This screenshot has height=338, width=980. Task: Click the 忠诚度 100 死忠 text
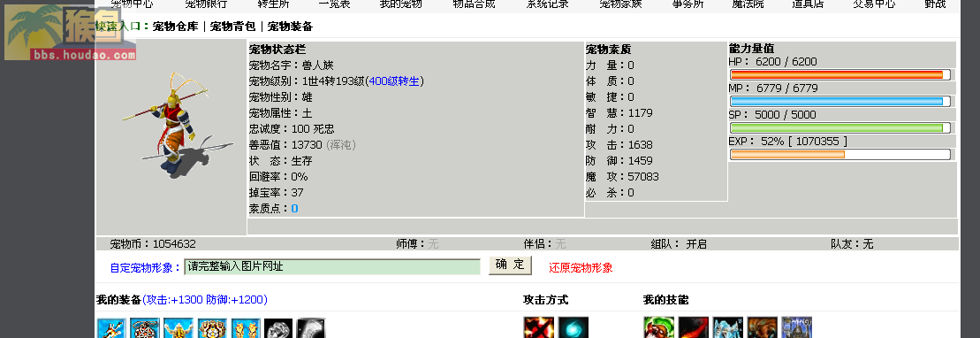pos(292,129)
